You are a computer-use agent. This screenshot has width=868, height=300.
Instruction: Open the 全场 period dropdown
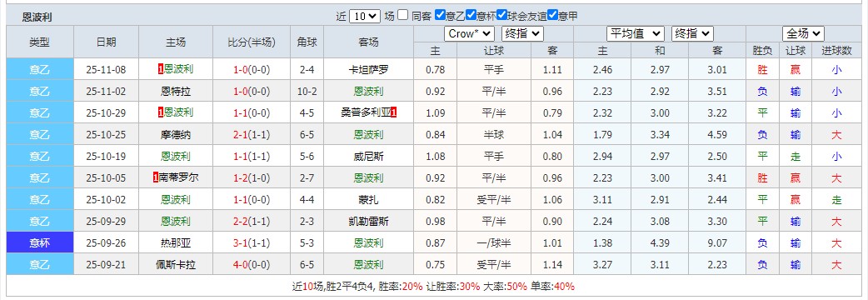(803, 34)
